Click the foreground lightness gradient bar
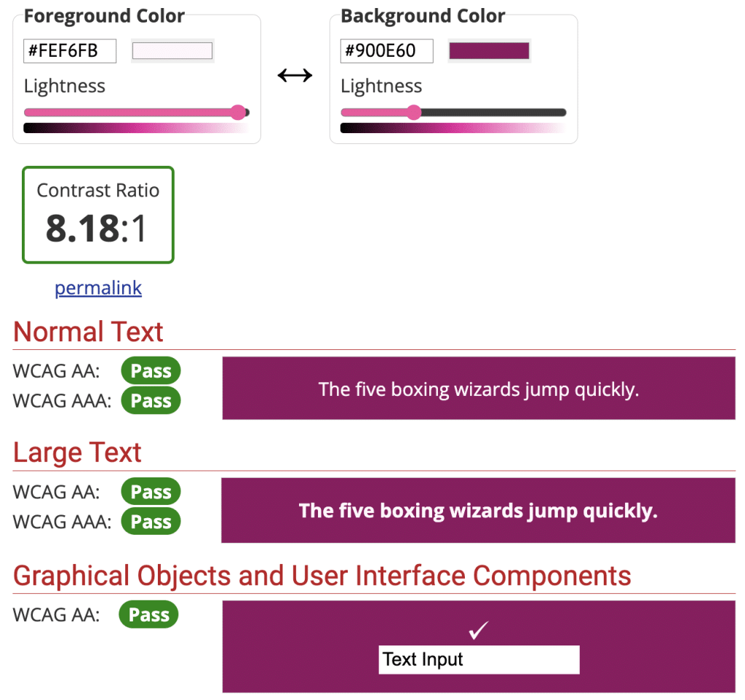This screenshot has width=745, height=700. pyautogui.click(x=136, y=128)
